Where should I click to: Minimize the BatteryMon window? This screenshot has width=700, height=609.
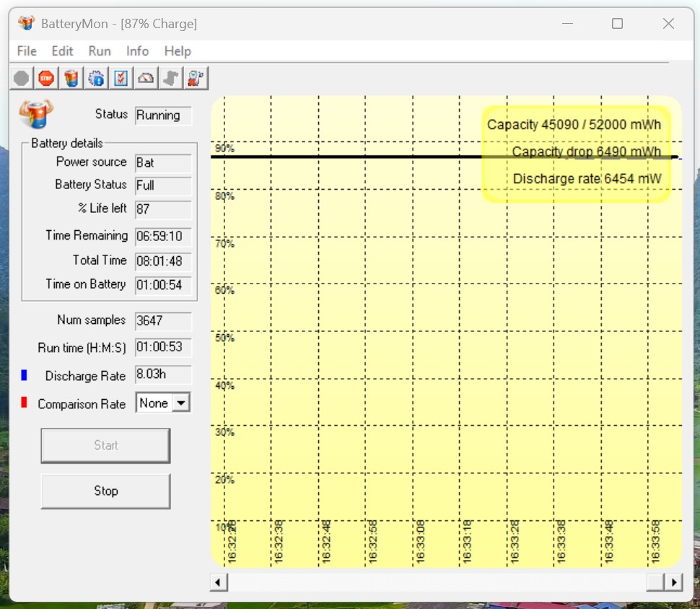pyautogui.click(x=567, y=23)
